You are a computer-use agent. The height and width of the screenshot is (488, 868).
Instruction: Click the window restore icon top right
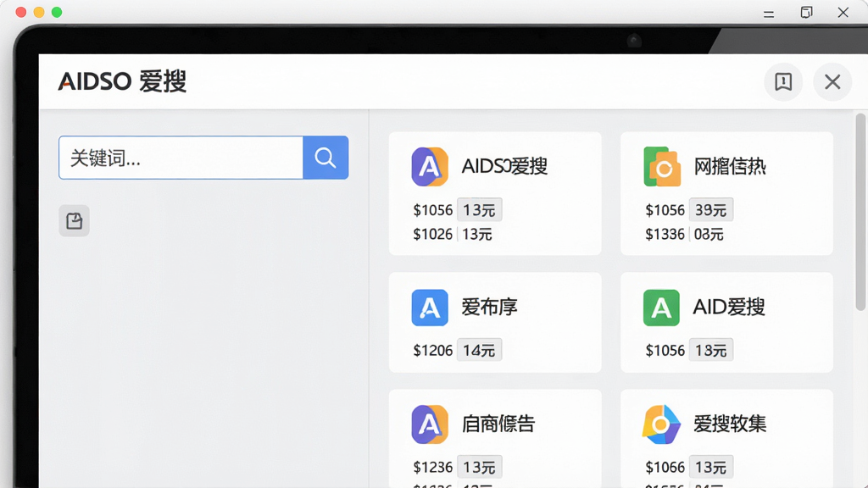807,12
